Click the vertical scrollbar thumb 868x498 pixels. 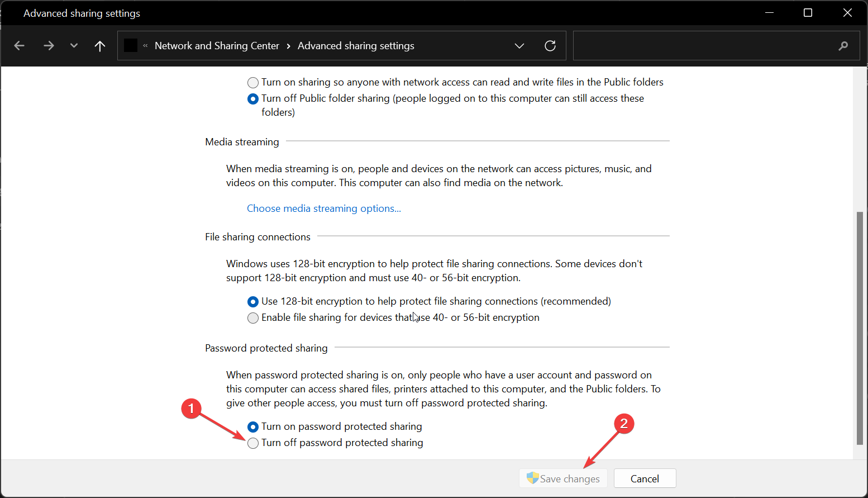pyautogui.click(x=860, y=329)
